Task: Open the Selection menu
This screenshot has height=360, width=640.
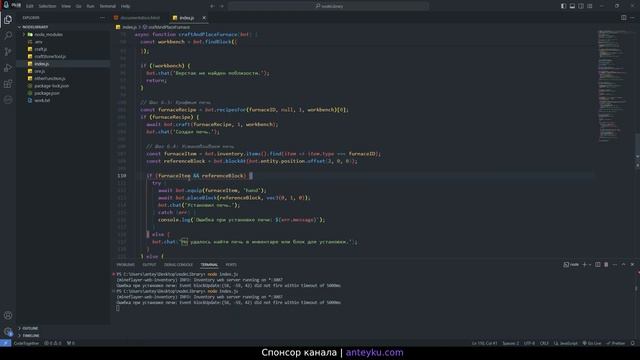Action: point(47,6)
